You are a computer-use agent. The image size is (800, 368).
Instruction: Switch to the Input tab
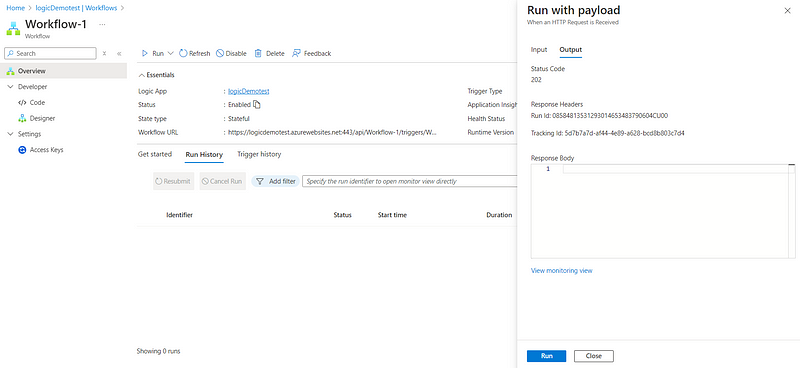[x=539, y=50]
